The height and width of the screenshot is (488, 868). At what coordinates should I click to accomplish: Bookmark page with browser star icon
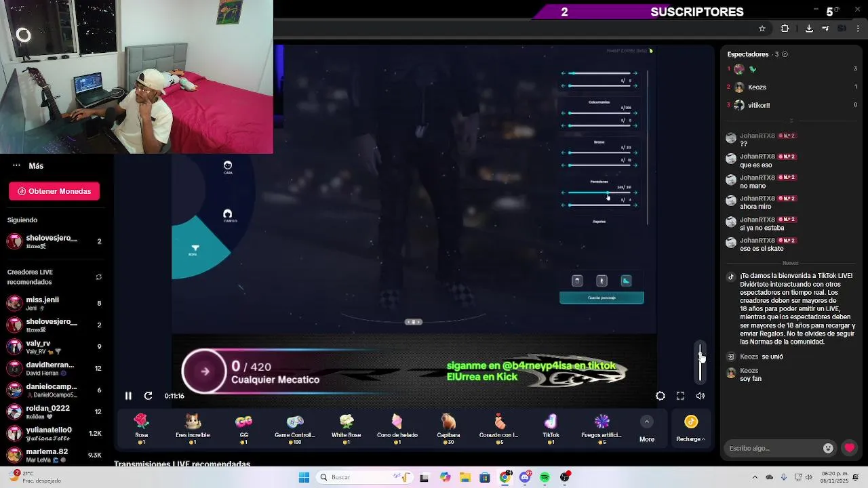(x=762, y=28)
